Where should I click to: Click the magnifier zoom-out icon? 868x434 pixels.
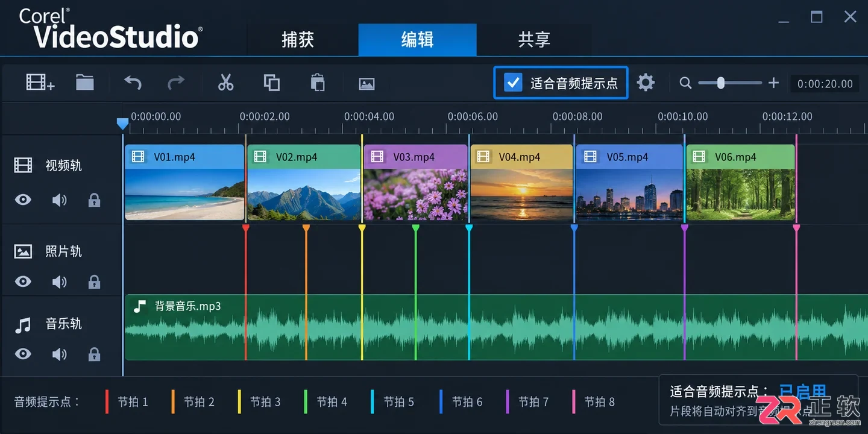pos(685,83)
